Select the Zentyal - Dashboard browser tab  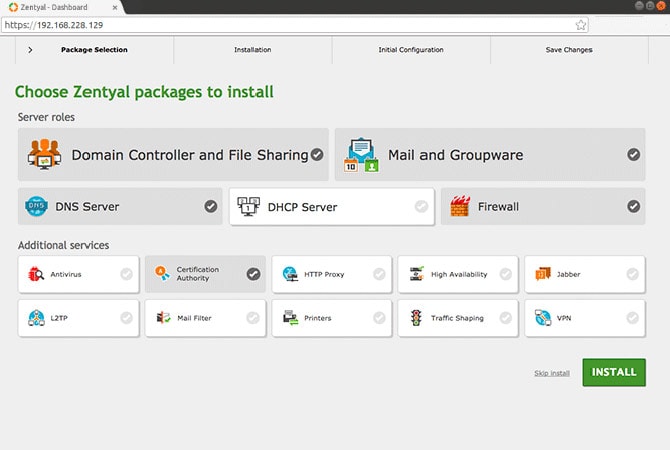[63, 7]
